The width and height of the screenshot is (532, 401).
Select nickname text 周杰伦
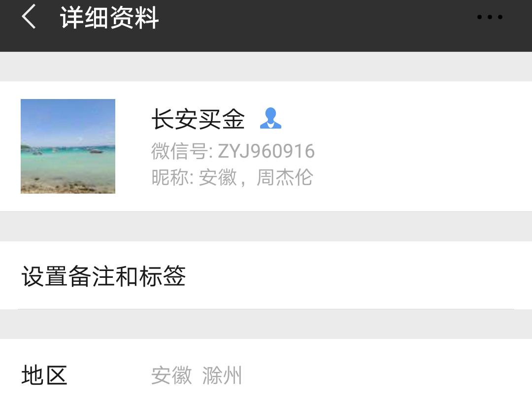click(x=284, y=177)
